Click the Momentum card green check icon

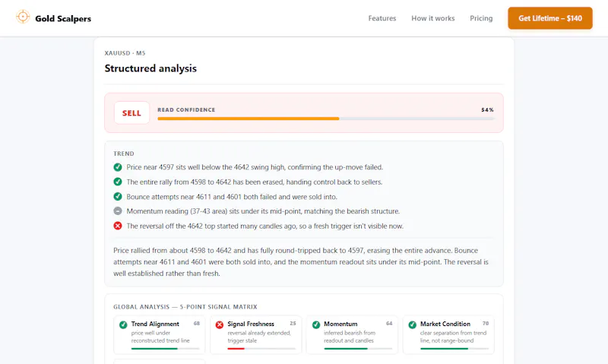pyautogui.click(x=316, y=324)
